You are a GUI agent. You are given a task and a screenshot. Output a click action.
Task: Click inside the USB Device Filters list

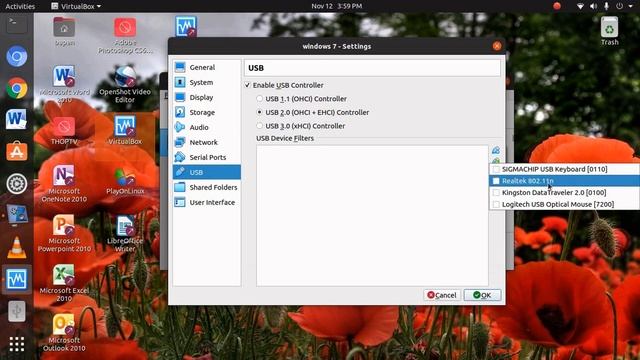(x=372, y=216)
